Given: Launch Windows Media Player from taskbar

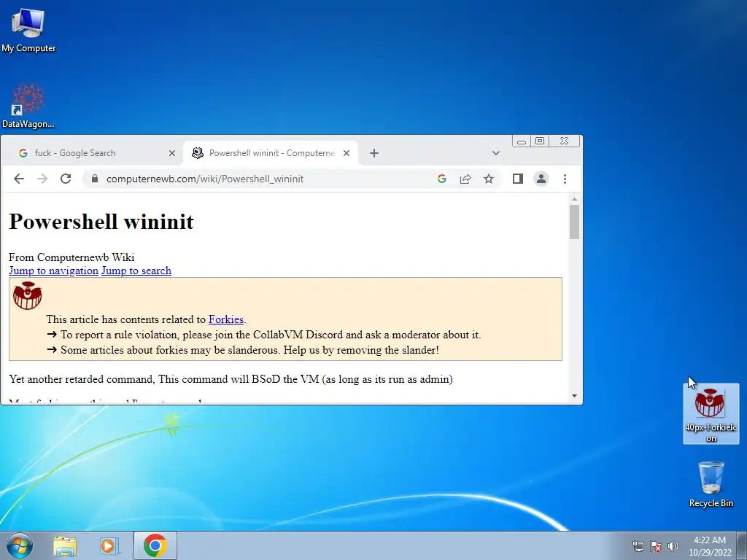Looking at the screenshot, I should click(109, 546).
